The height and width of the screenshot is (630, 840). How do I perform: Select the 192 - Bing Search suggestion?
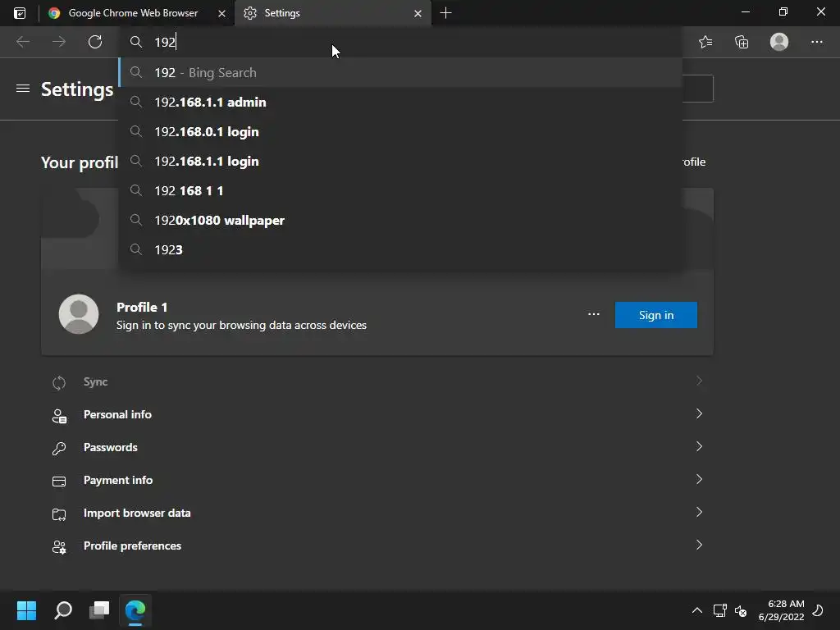click(x=399, y=72)
